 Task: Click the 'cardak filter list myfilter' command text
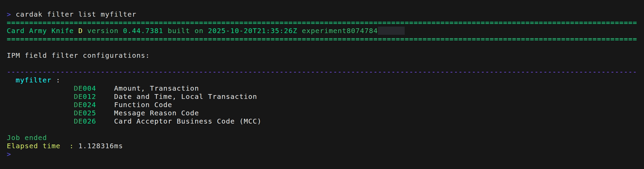coord(76,15)
